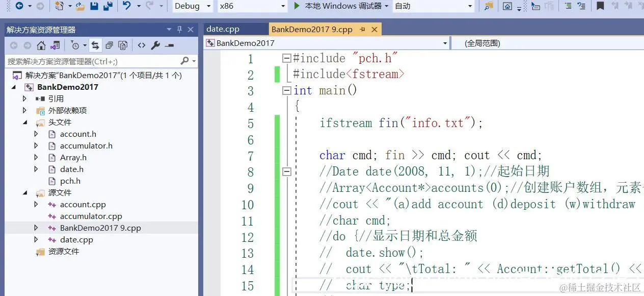
Task: Select solution node 解决方案"BankDemo2017"
Action: point(103,75)
